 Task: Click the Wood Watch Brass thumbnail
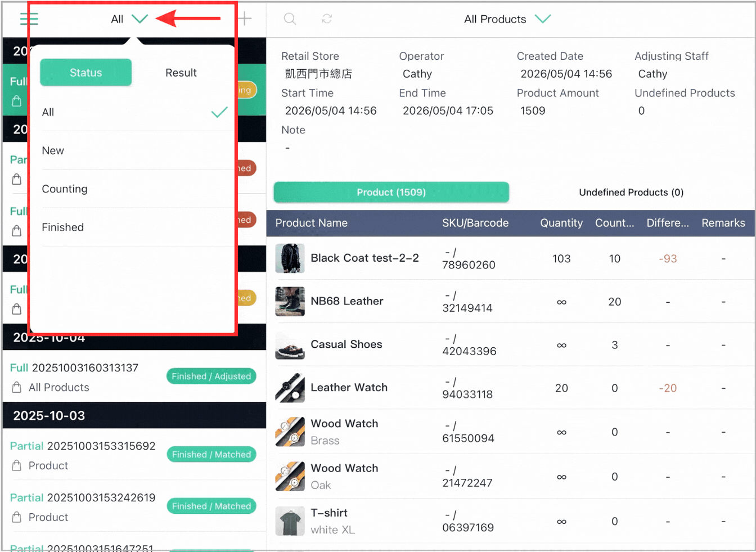[290, 432]
